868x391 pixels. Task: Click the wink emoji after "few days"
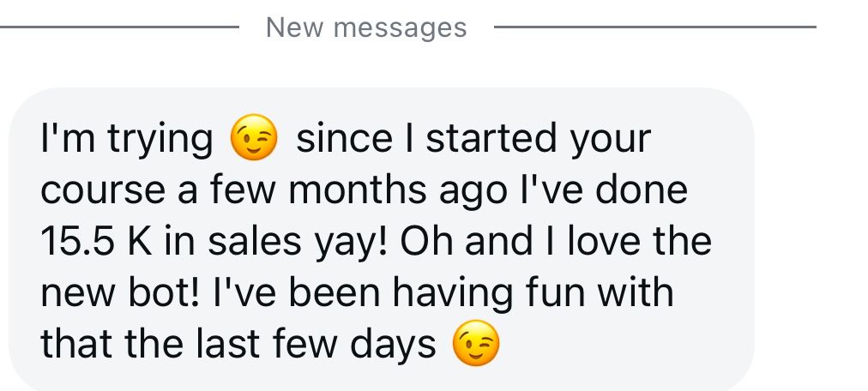coord(475,346)
